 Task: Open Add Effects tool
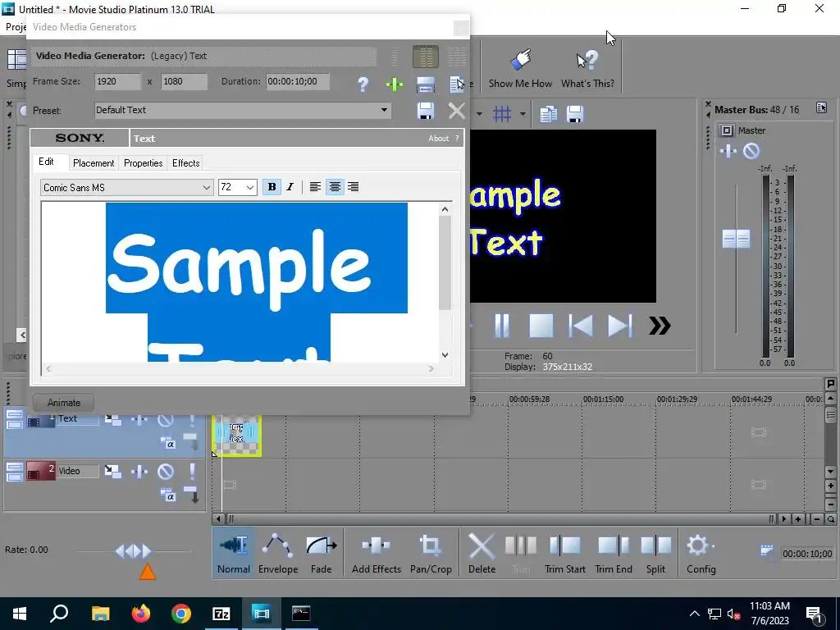coord(376,554)
